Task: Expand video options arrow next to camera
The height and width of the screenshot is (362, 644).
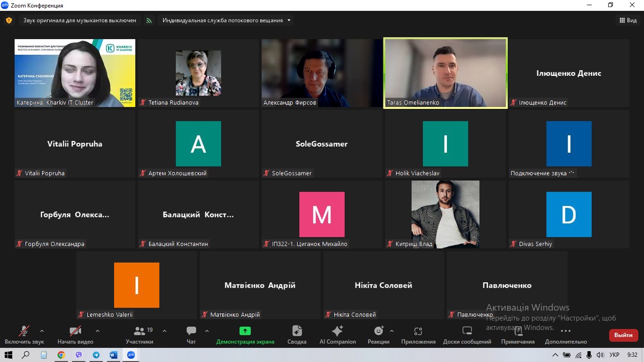Action: [98, 331]
